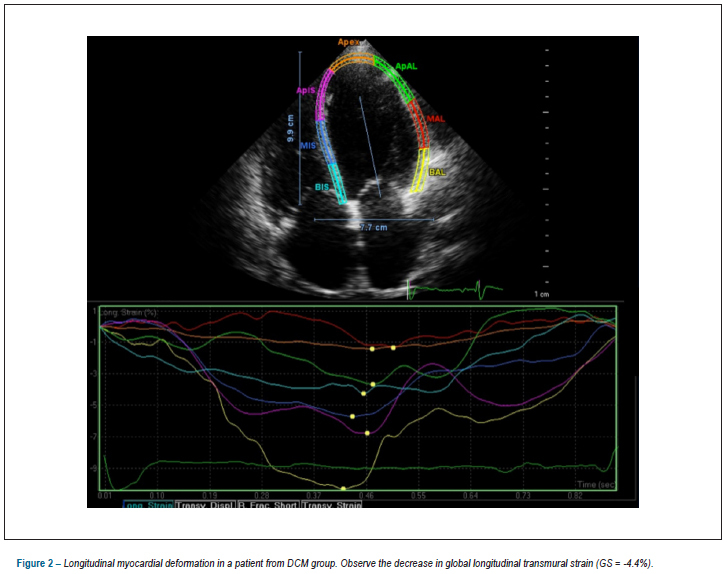Click the peak marker on the magenta strain curve
Screen dimensions: 727x574
pyautogui.click(x=367, y=433)
